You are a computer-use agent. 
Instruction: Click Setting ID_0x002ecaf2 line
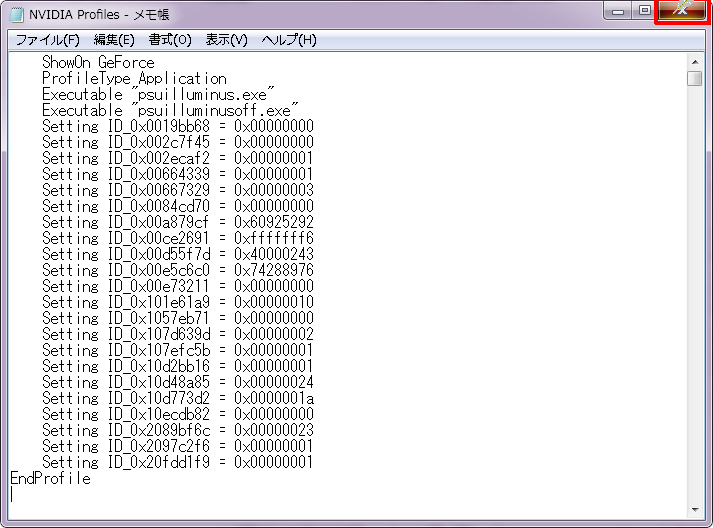click(x=178, y=158)
